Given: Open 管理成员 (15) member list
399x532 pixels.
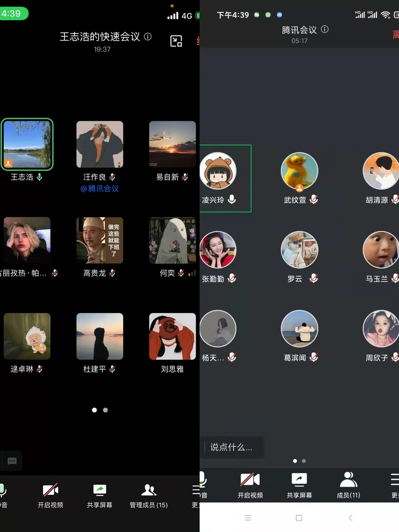Looking at the screenshot, I should tap(148, 495).
